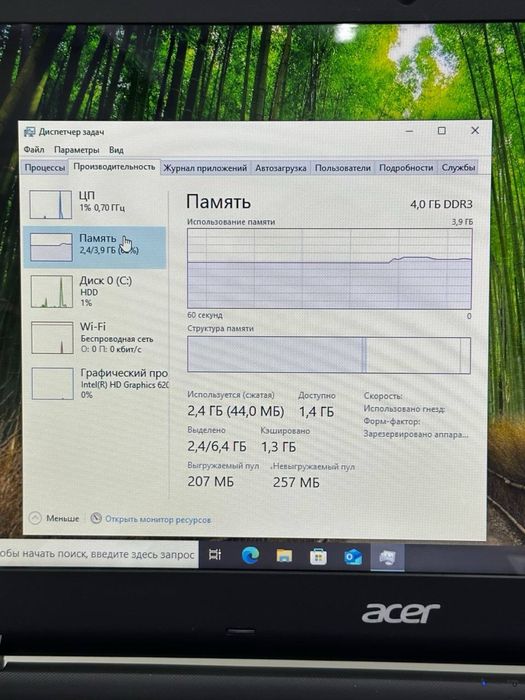Click the taskbar search box
The width and height of the screenshot is (525, 700).
click(x=99, y=554)
